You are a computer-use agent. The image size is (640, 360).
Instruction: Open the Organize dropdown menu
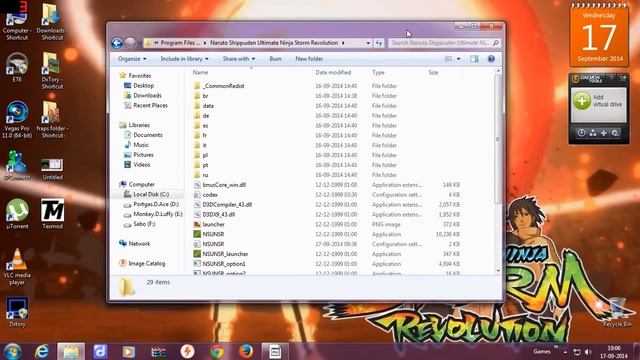click(x=132, y=59)
